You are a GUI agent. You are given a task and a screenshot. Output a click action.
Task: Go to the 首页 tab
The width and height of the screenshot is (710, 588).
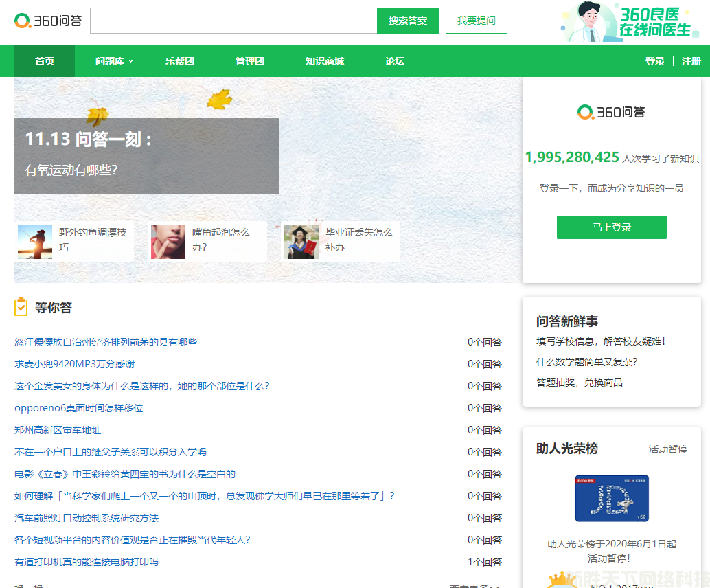click(45, 61)
